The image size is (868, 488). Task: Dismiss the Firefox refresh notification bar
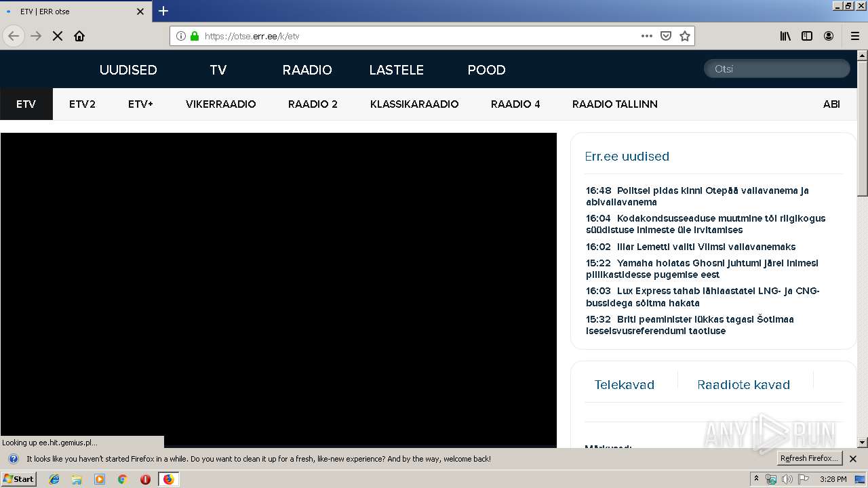[853, 459]
